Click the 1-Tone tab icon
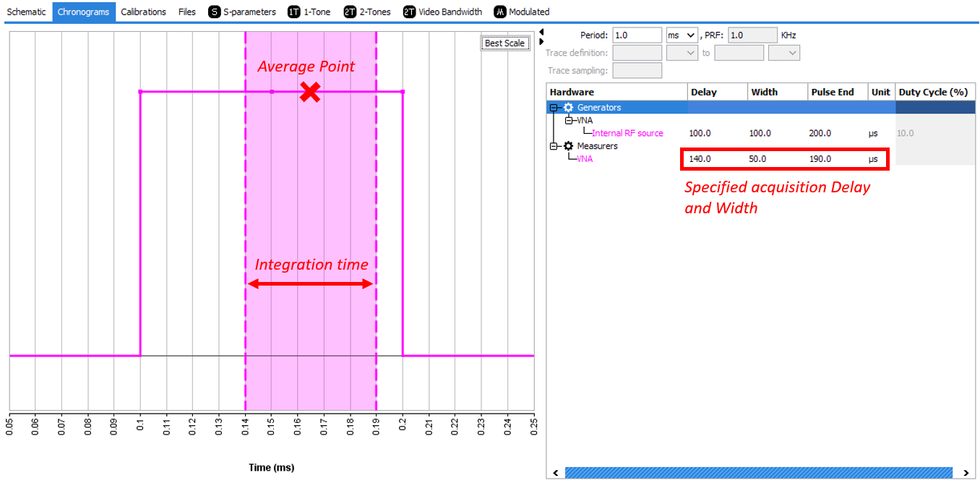Image resolution: width=980 pixels, height=483 pixels. [x=293, y=12]
